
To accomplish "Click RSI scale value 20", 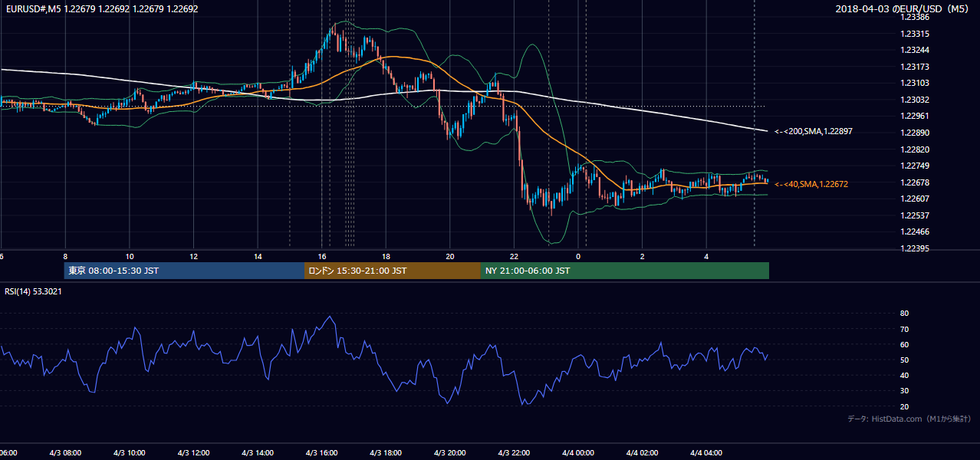I will pyautogui.click(x=905, y=406).
